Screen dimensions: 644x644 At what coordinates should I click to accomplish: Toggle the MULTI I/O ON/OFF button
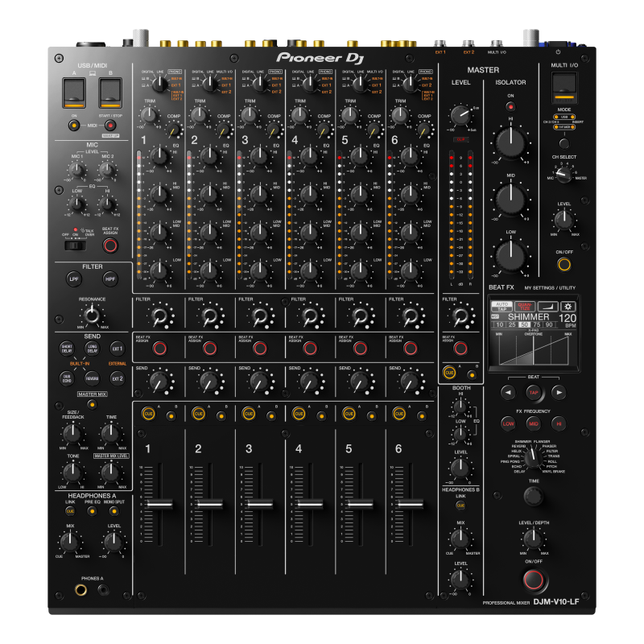(564, 265)
